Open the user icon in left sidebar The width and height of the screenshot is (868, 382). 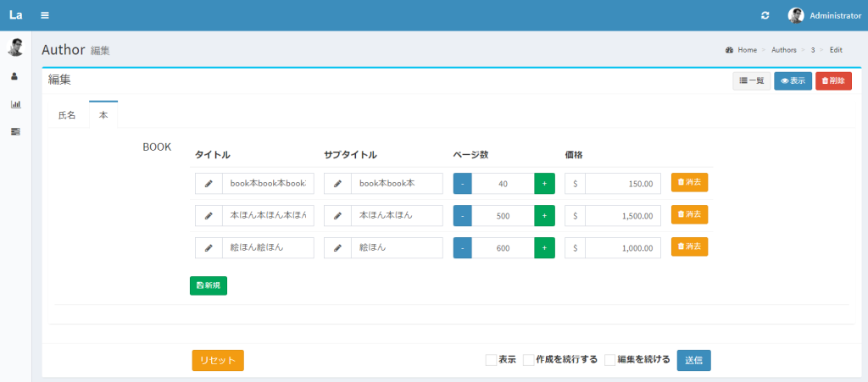15,76
